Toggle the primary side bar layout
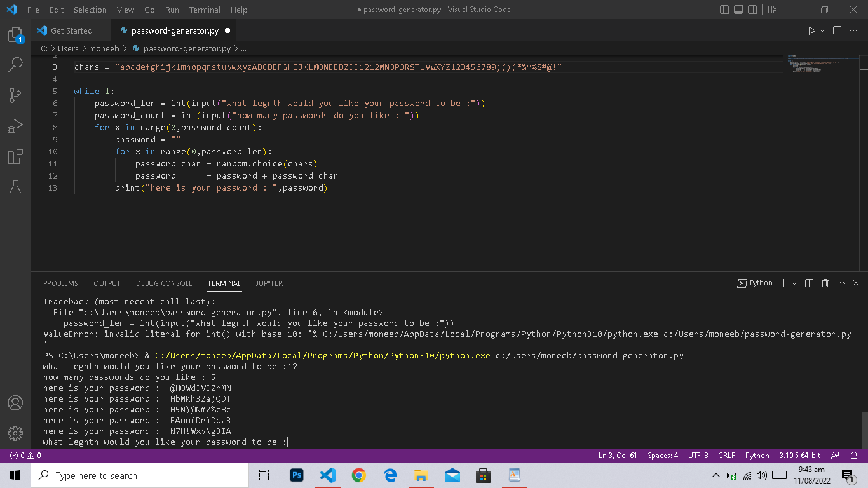Image resolution: width=868 pixels, height=488 pixels. (x=724, y=10)
